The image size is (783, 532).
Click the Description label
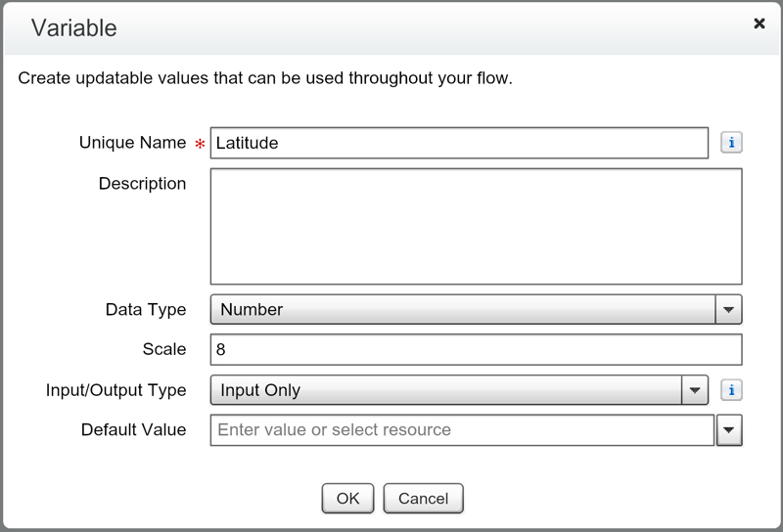coord(142,184)
